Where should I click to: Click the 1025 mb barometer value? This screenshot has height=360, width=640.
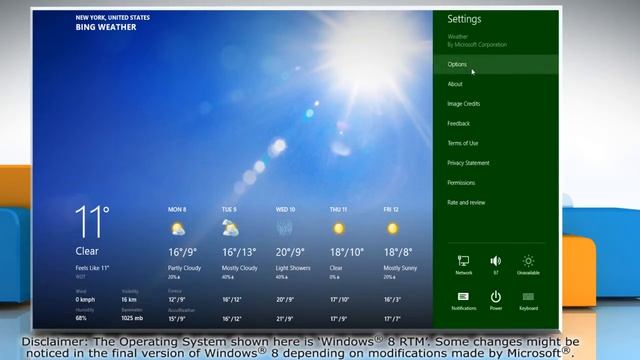[x=132, y=318]
